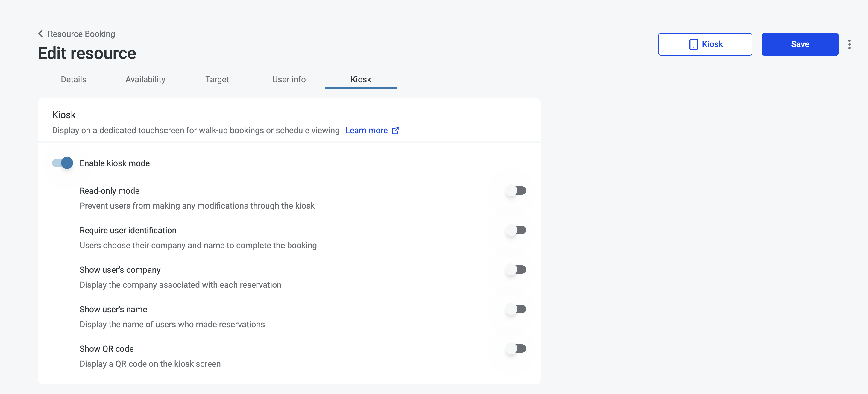The image size is (868, 394).
Task: Open the Availability tab
Action: click(145, 80)
